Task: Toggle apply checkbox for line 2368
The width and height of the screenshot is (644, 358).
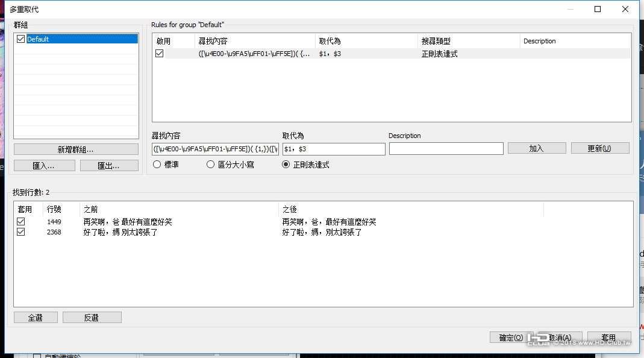Action: 21,232
